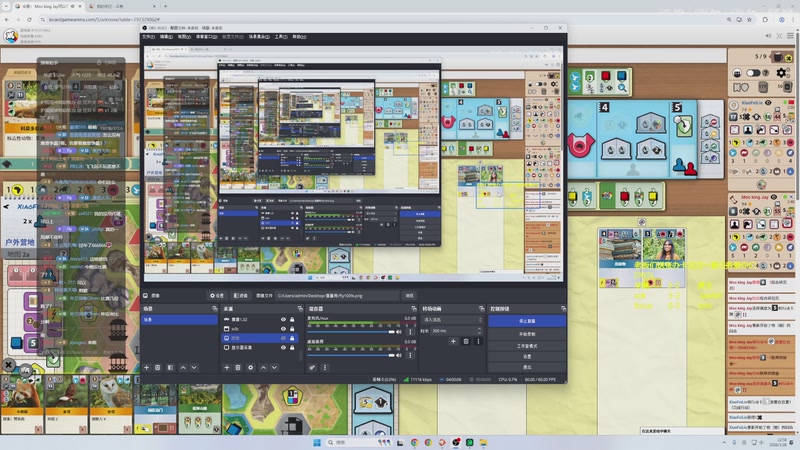This screenshot has width=800, height=450.
Task: Click the Chrome address bar
Action: pyautogui.click(x=383, y=19)
